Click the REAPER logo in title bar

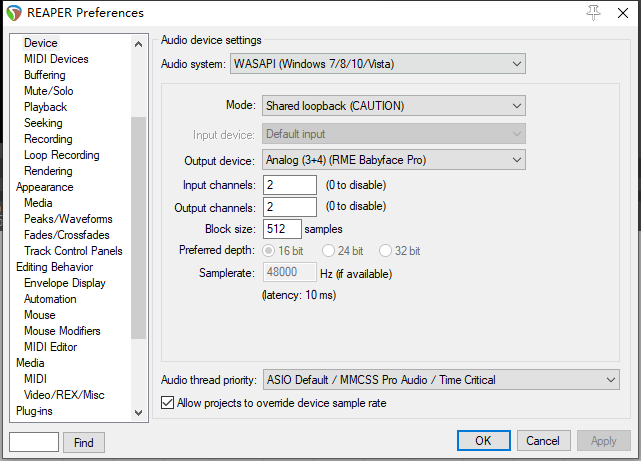(14, 13)
